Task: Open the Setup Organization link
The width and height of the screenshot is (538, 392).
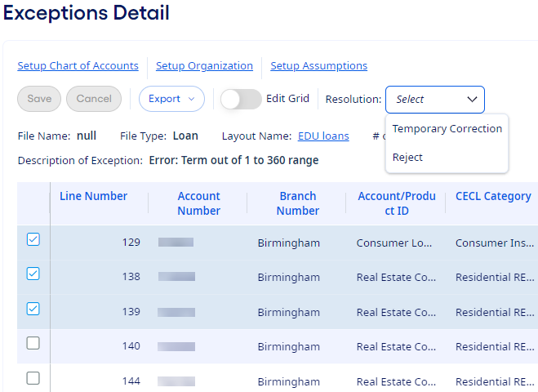Action: 204,66
